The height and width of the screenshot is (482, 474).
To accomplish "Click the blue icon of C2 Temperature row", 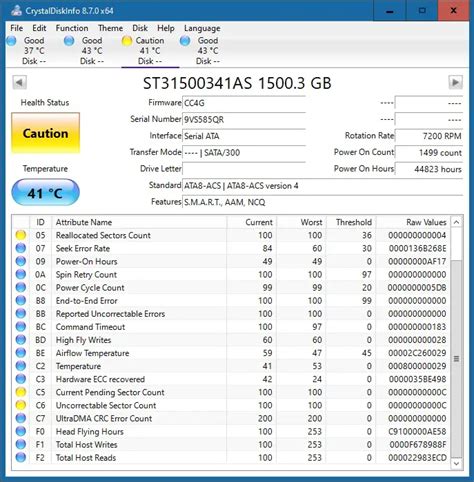I will coord(21,366).
